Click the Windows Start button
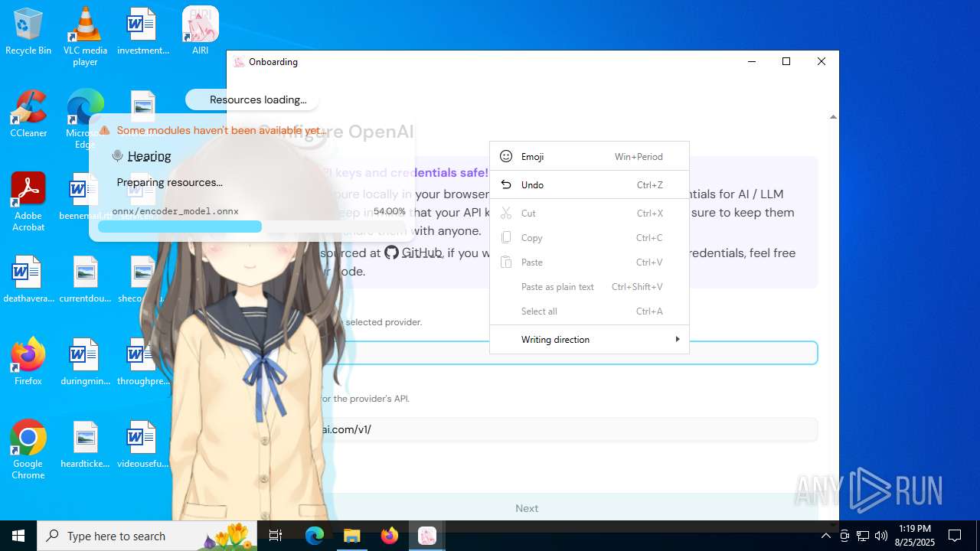This screenshot has width=980, height=551. coord(18,536)
